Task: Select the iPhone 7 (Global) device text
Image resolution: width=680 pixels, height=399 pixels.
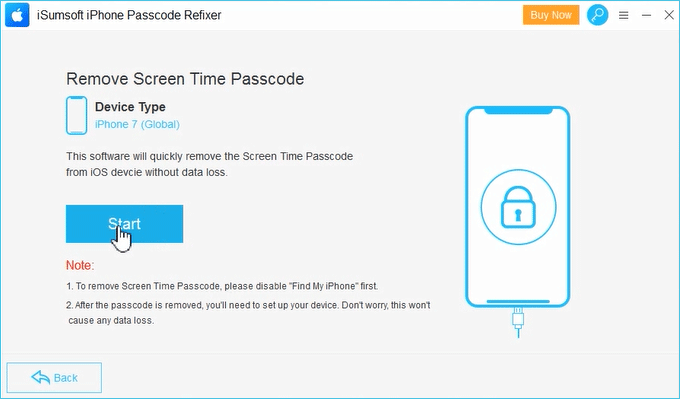Action: 137,124
